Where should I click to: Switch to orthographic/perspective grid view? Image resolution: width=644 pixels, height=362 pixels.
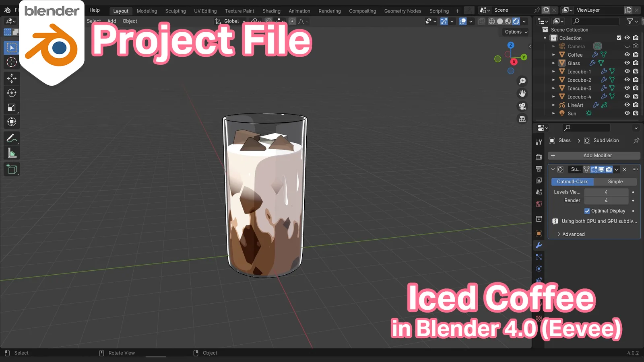pos(522,119)
